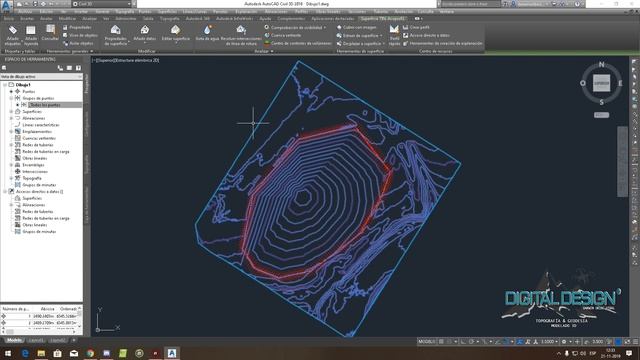The height and width of the screenshot is (360, 640).
Task: Click the Crear perfil tool
Action: point(416,27)
